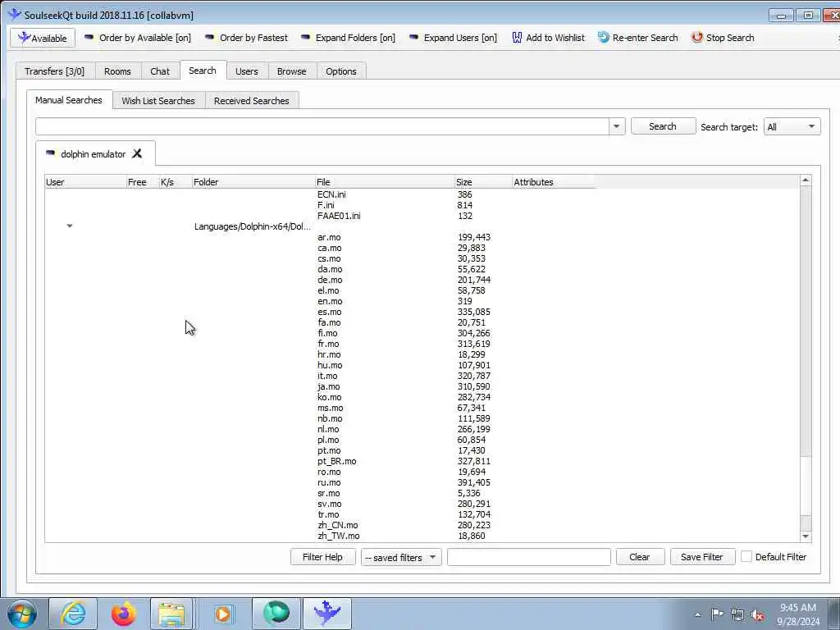Click the Filter Help button
Viewport: 840px width, 630px height.
[322, 557]
